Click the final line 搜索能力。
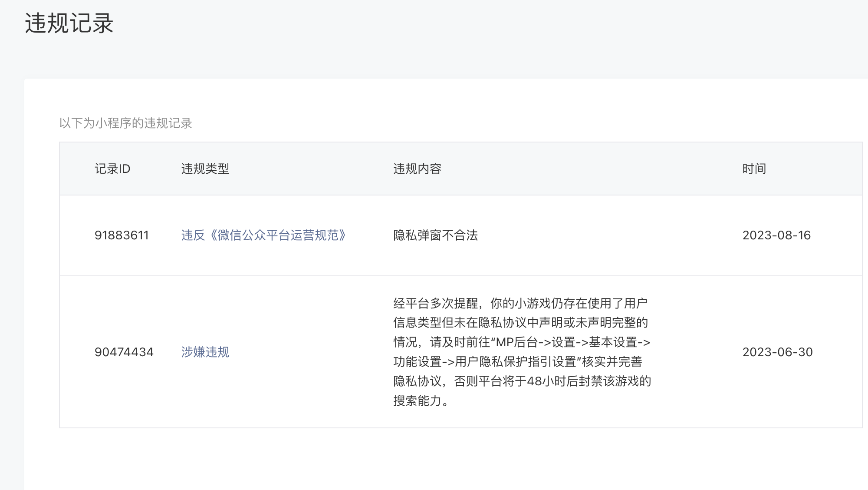 [x=421, y=401]
